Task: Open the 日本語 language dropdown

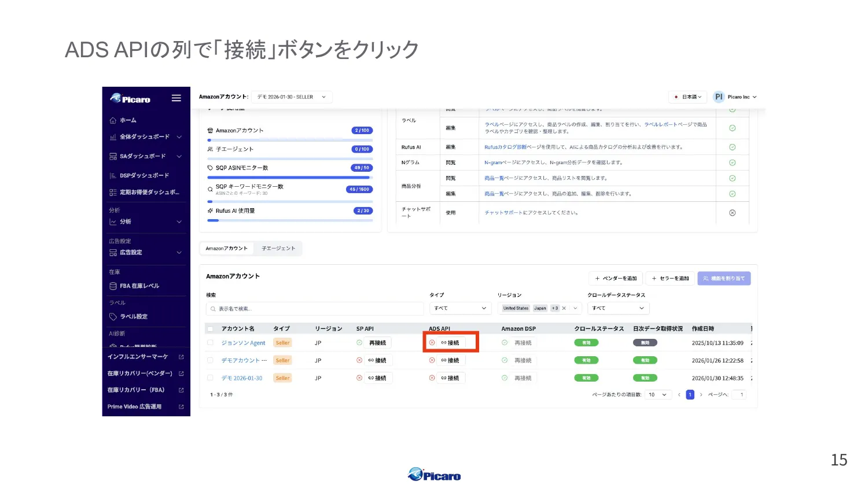Action: 687,97
